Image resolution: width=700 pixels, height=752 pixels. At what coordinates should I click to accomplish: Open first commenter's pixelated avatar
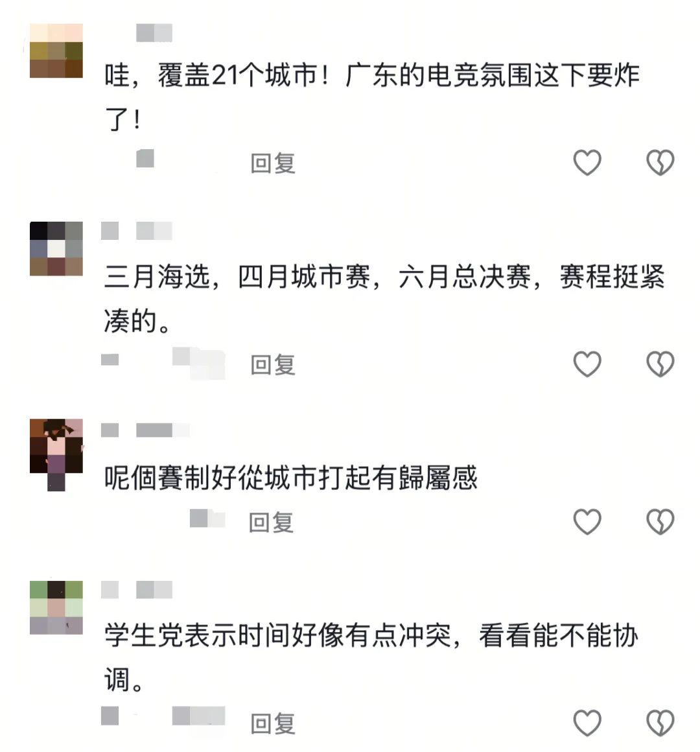click(56, 51)
